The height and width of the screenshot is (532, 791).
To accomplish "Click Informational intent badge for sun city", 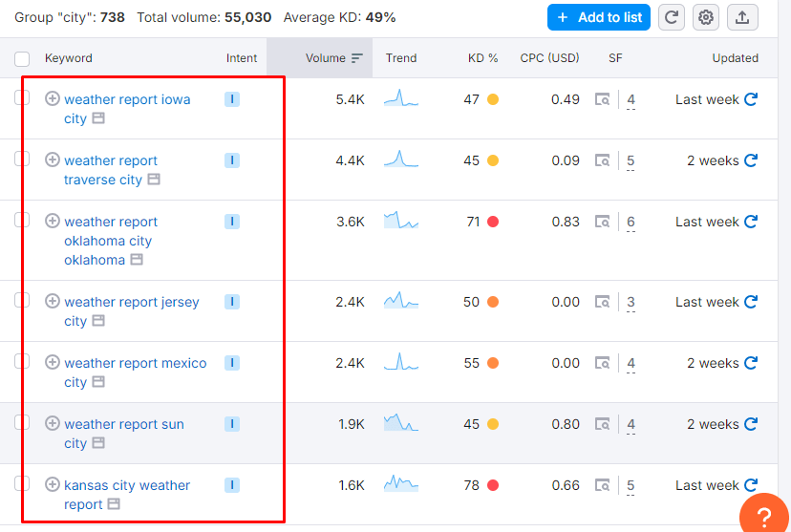I will pos(232,424).
